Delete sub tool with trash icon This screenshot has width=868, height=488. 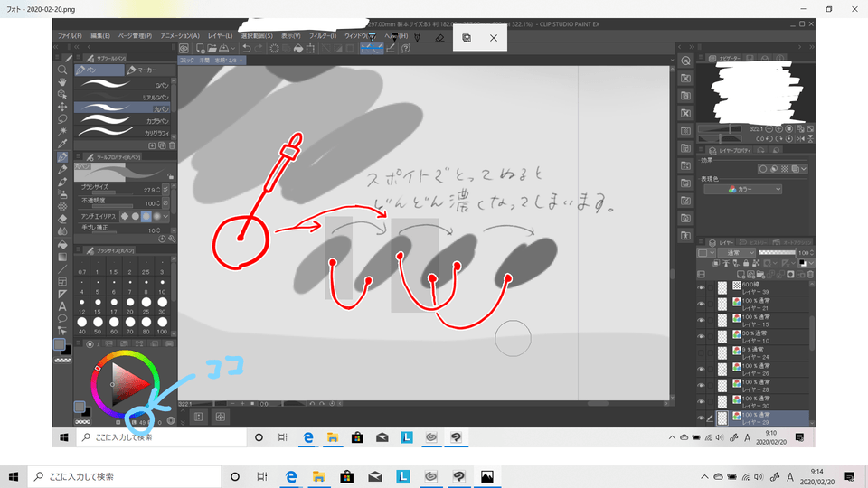[172, 145]
